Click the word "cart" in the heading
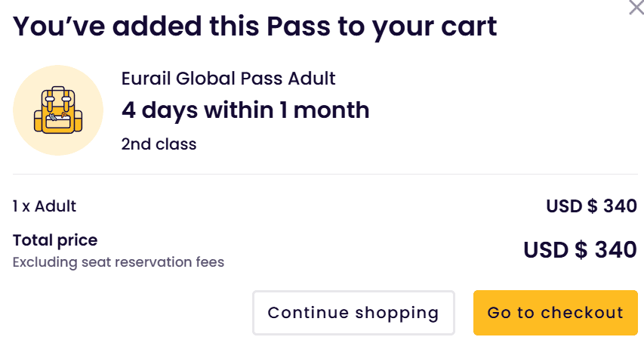The height and width of the screenshot is (337, 644). pos(467,27)
